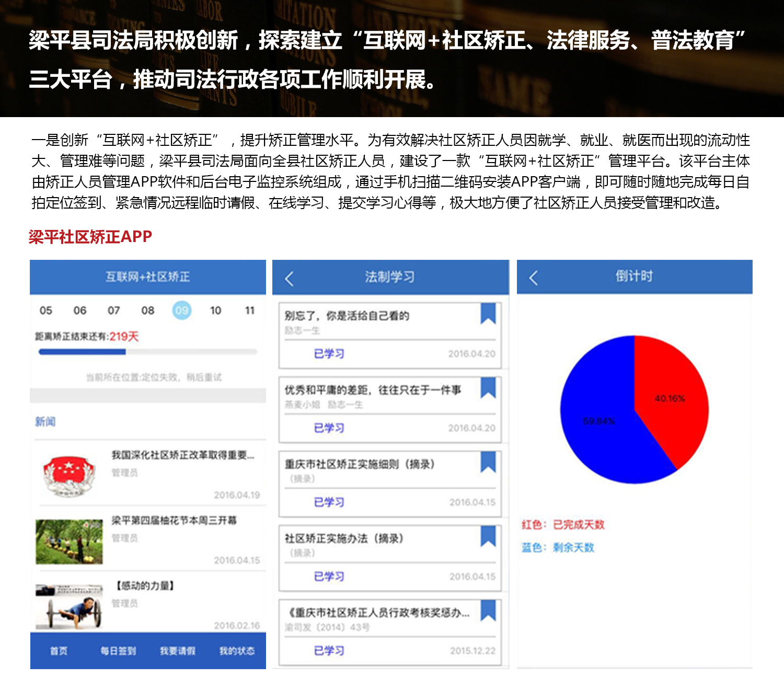
Task: Select date 05 in the date strip
Action: click(x=46, y=311)
